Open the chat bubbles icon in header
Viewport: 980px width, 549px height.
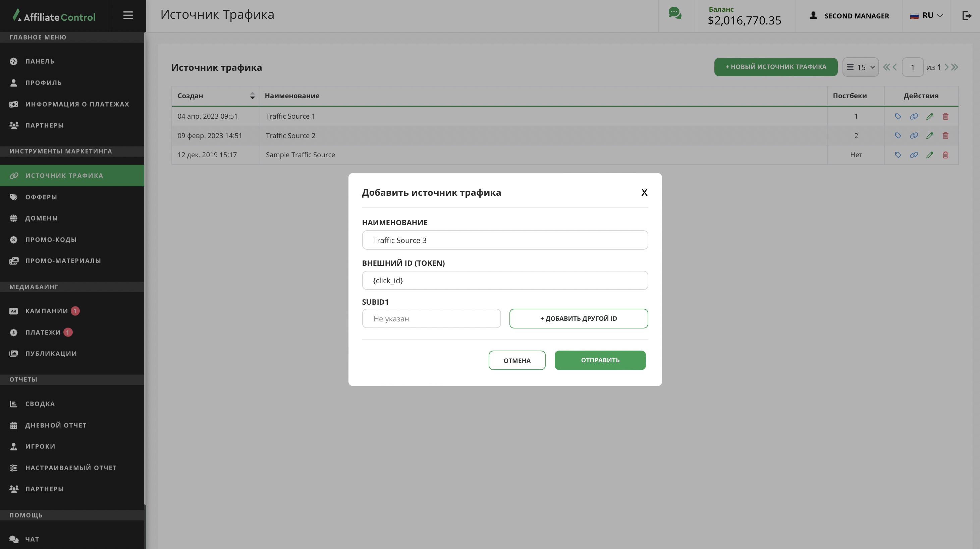(x=675, y=13)
